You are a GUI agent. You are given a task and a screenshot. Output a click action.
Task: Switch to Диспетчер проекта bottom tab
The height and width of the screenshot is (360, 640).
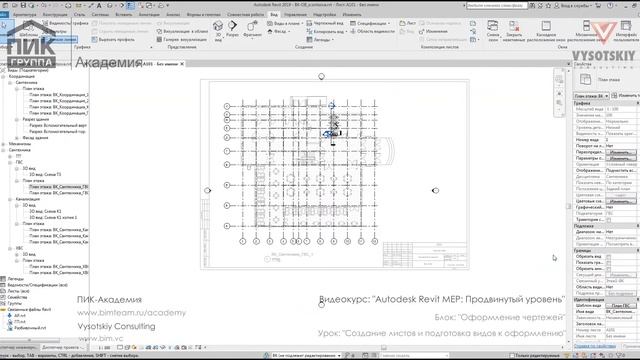click(63, 347)
